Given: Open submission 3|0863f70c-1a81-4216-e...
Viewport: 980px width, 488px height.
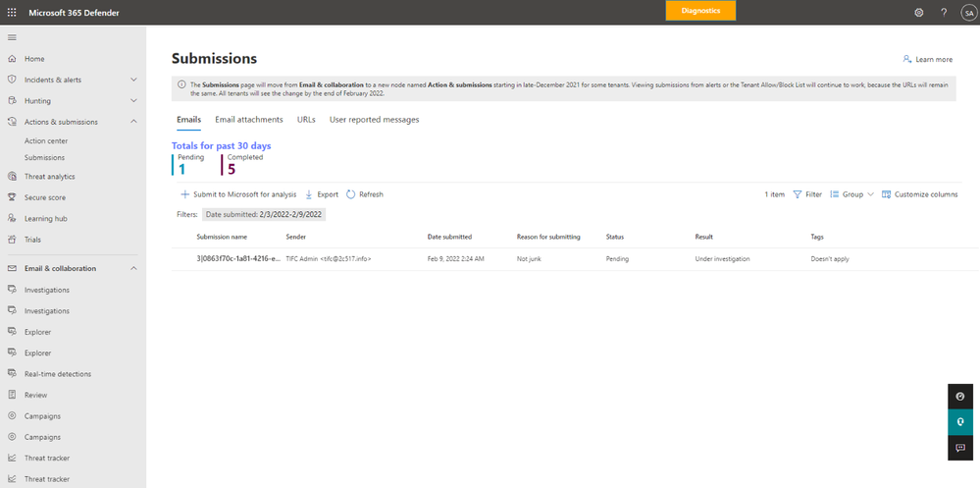Looking at the screenshot, I should tap(238, 258).
